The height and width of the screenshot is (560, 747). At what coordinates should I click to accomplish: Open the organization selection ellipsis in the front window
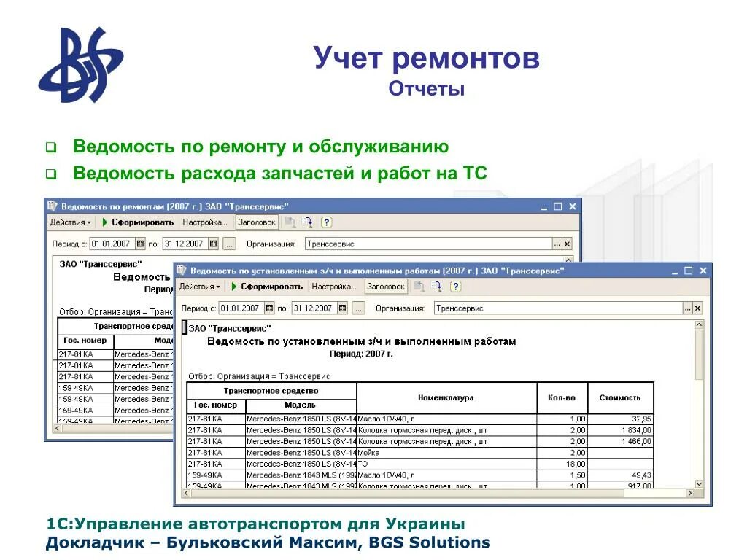pos(687,308)
